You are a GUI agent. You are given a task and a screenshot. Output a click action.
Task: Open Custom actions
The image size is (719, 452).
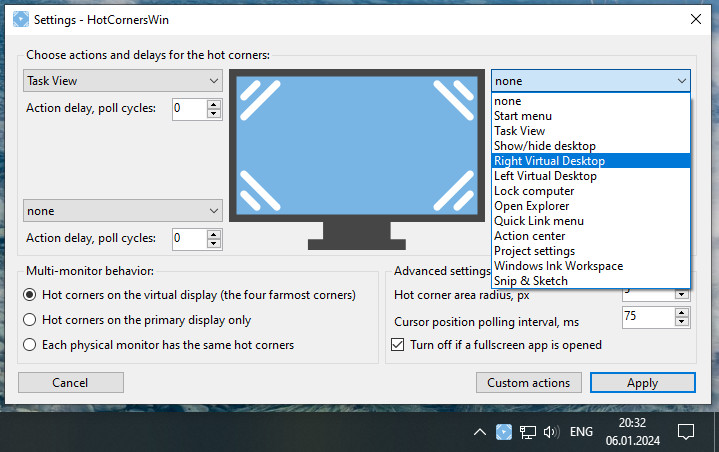[x=528, y=382]
